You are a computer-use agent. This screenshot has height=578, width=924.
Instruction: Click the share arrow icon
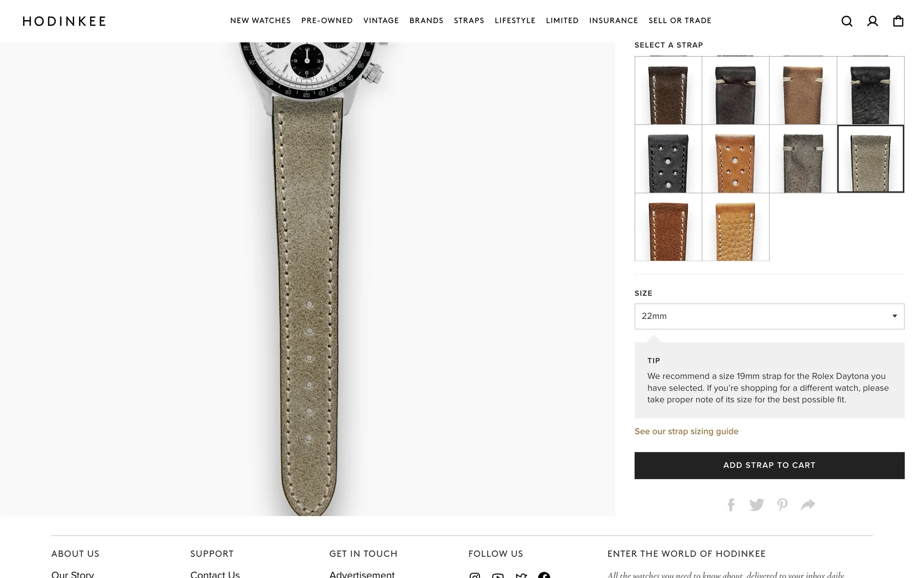pos(808,504)
